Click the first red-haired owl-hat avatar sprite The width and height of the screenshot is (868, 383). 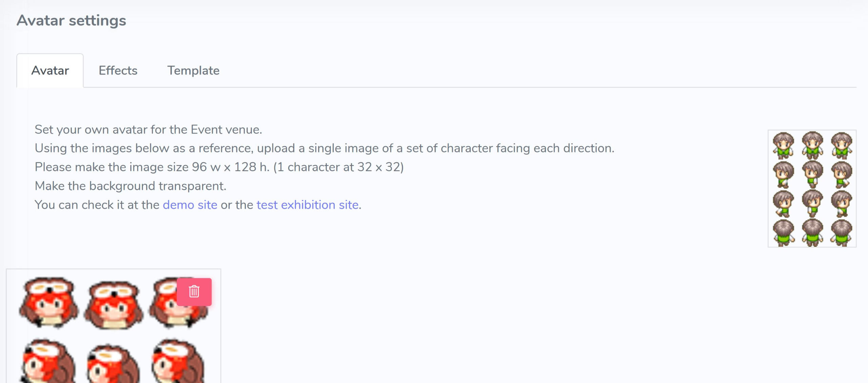(x=49, y=302)
